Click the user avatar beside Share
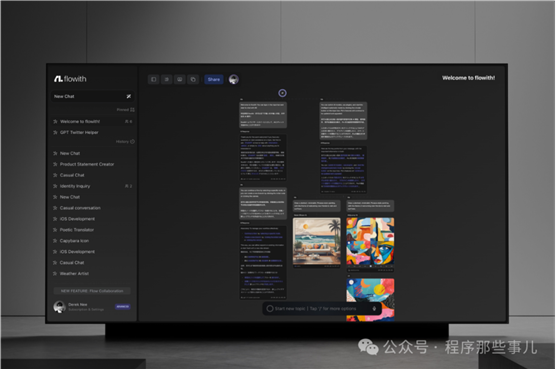 [234, 79]
